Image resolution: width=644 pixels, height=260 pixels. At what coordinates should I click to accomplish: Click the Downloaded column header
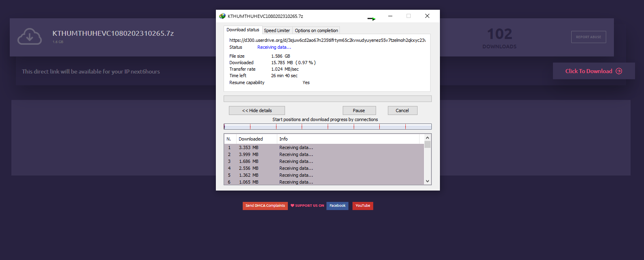click(257, 139)
